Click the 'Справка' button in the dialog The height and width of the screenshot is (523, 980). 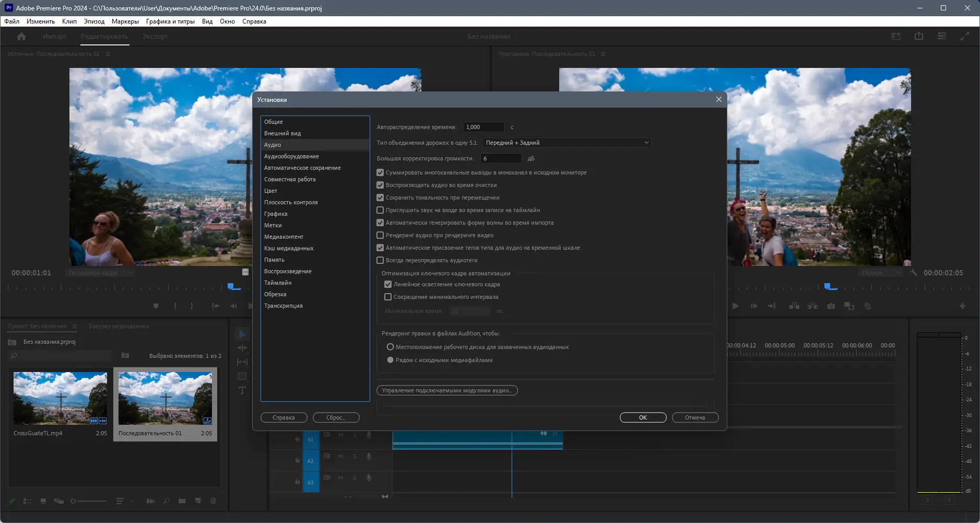[x=284, y=417]
